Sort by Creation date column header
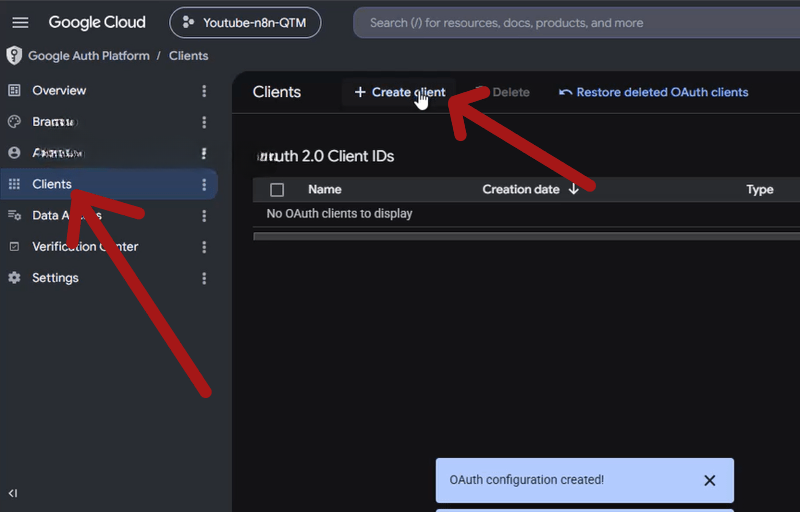Image resolution: width=800 pixels, height=512 pixels. pyautogui.click(x=521, y=189)
